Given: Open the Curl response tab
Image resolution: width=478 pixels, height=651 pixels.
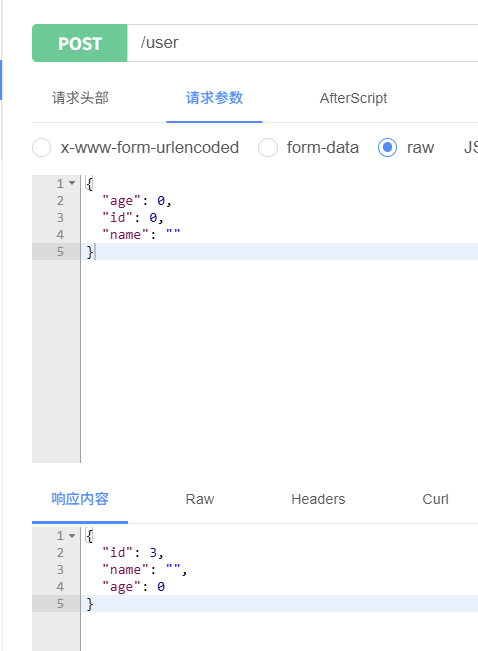Looking at the screenshot, I should tap(435, 499).
